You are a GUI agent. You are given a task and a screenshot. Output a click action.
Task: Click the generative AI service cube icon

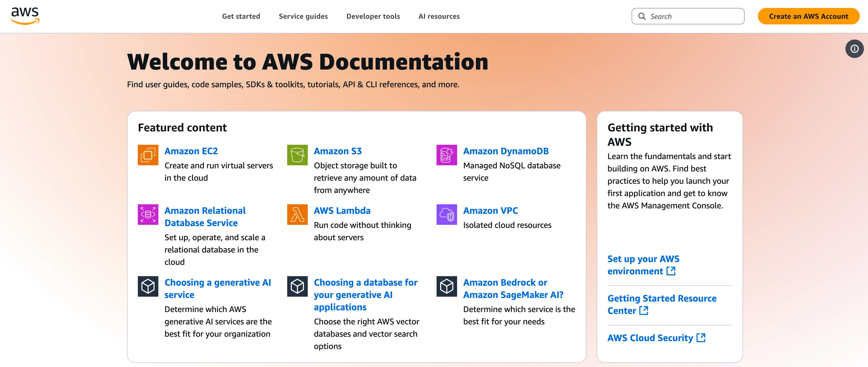pyautogui.click(x=148, y=286)
